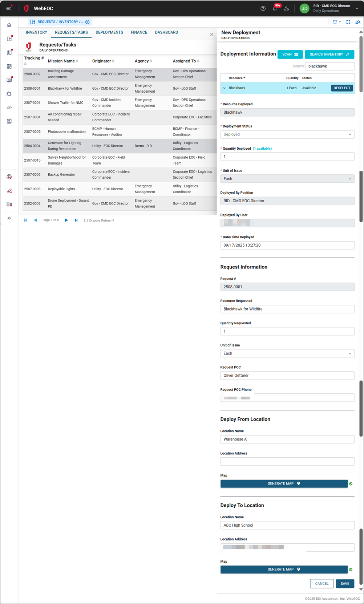Screen dimensions: 364x604
Task: Switch to the INVENTORY tab
Action: 36,32
